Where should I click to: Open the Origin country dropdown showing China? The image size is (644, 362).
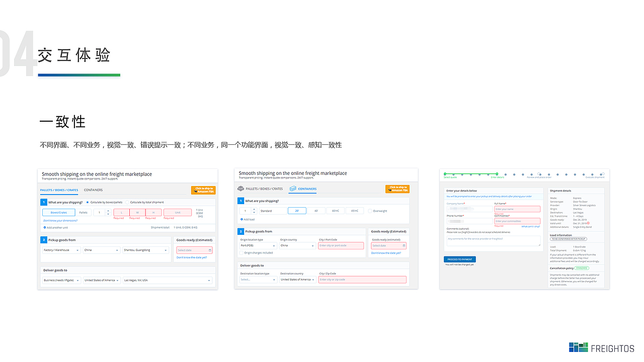tap(297, 245)
